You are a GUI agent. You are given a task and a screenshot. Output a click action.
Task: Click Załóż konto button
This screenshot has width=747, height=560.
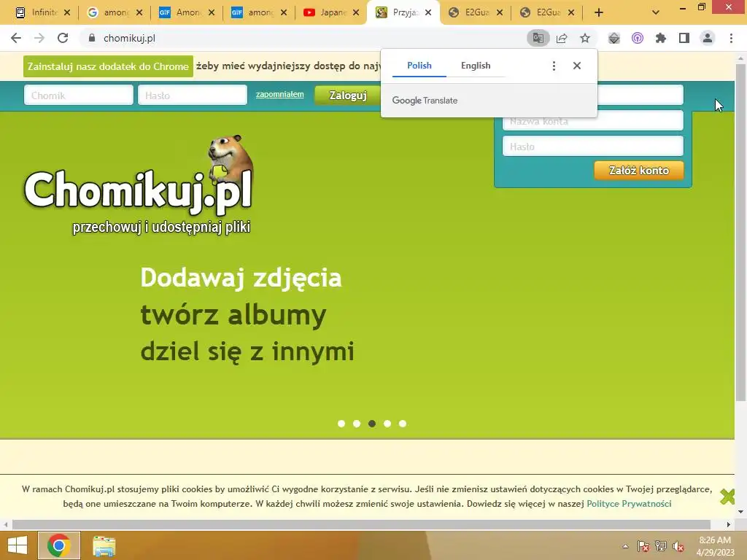639,171
